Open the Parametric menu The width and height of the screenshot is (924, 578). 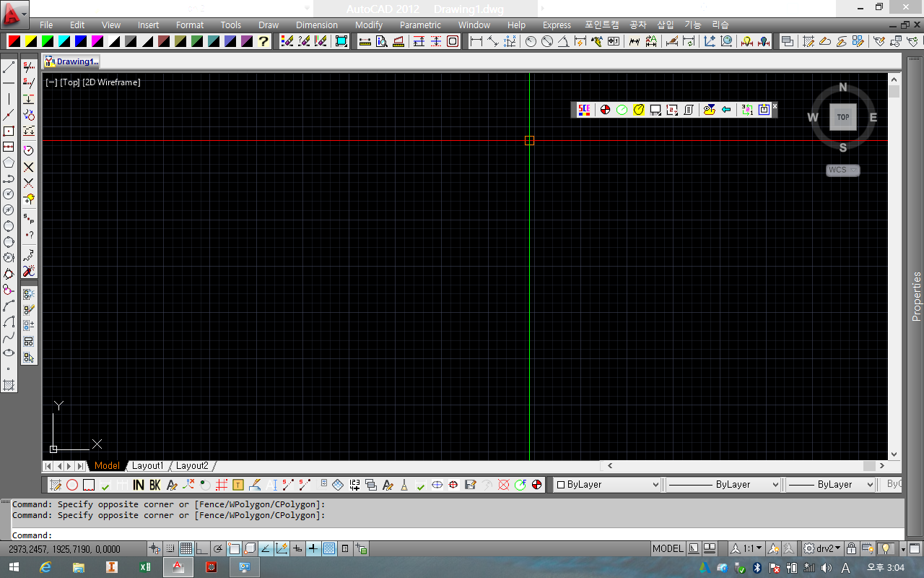pos(420,25)
